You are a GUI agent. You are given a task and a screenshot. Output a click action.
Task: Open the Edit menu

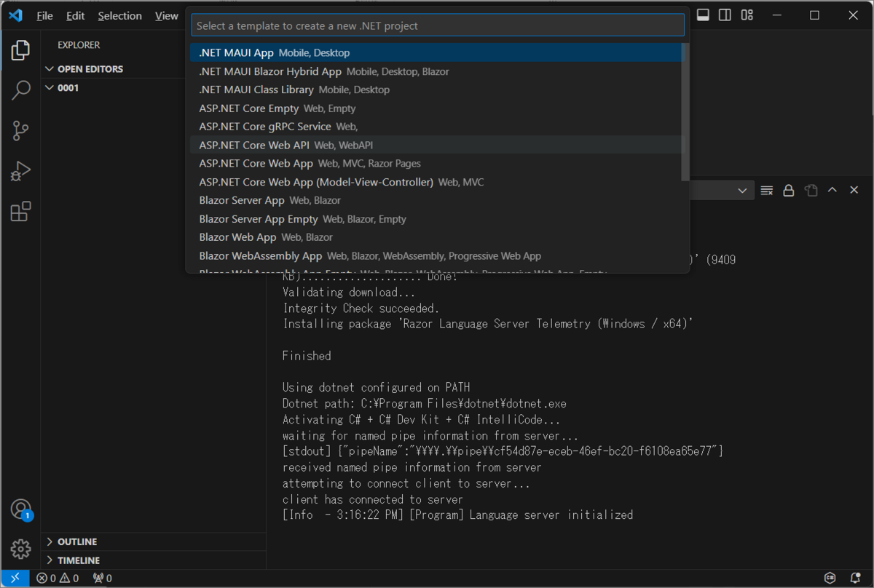[x=75, y=15]
